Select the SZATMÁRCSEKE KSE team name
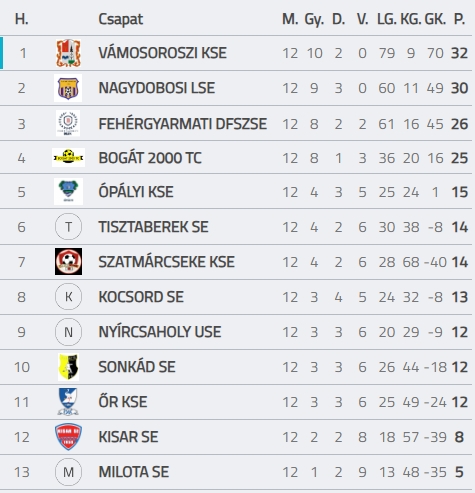This screenshot has height=493, width=475. point(166,262)
